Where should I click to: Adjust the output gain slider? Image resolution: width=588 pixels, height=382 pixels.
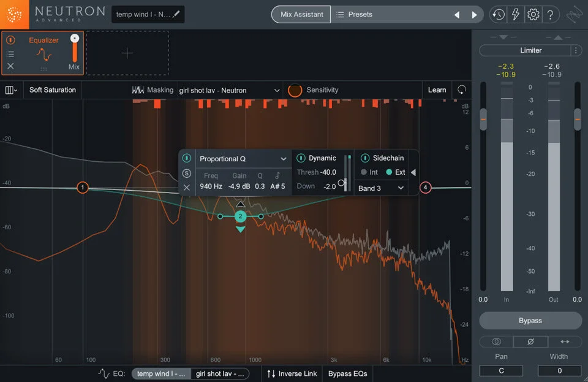coord(578,120)
